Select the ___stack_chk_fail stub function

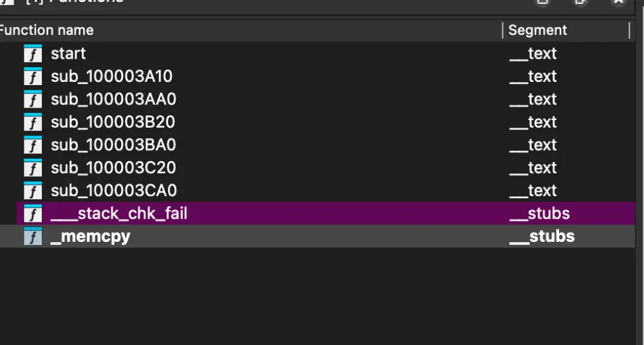[119, 213]
